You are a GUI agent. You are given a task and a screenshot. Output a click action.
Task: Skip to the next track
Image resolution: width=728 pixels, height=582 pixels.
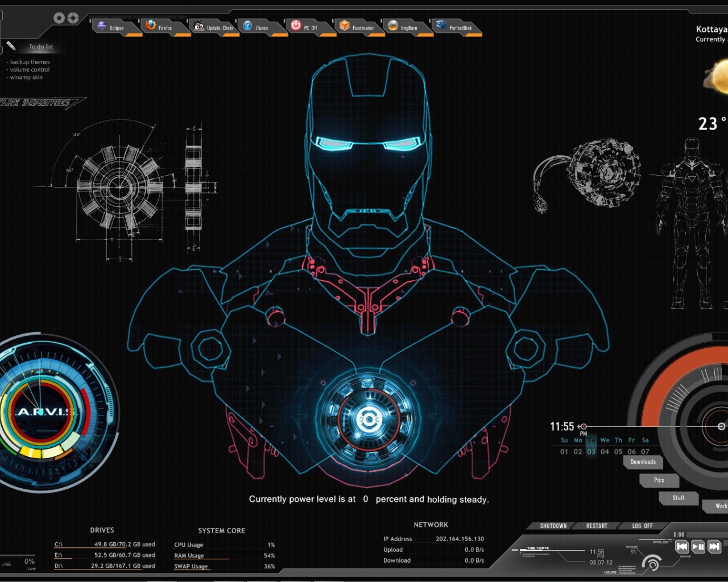point(714,547)
